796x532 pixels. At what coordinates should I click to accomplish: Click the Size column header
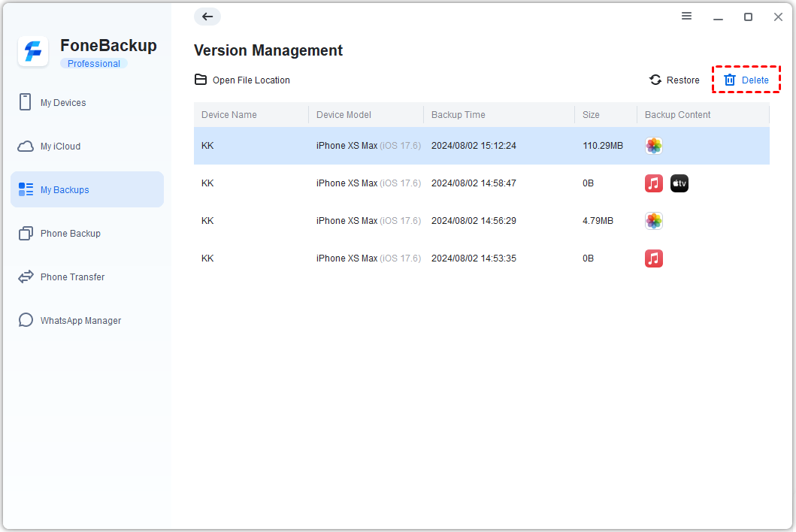coord(591,115)
